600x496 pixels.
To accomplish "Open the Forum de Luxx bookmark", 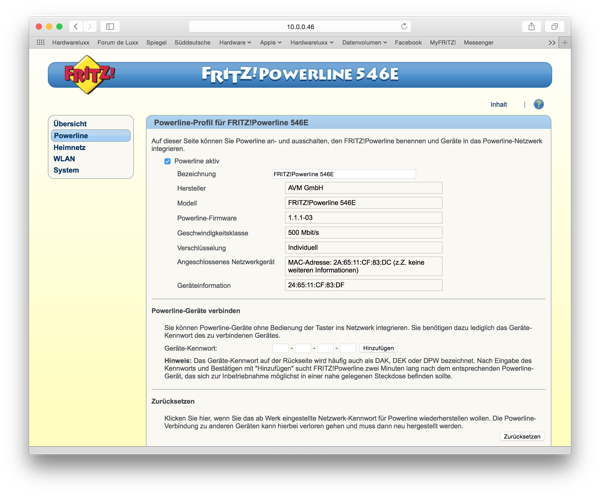I will coord(117,42).
